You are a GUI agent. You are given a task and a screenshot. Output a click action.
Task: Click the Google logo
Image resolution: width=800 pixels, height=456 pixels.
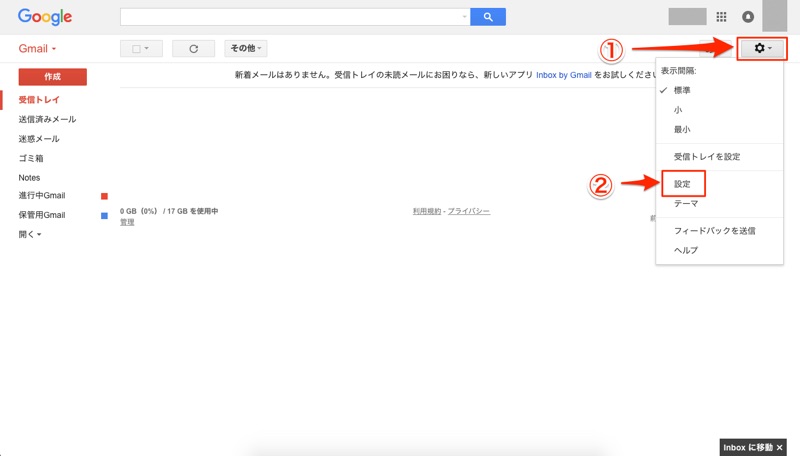pyautogui.click(x=45, y=17)
